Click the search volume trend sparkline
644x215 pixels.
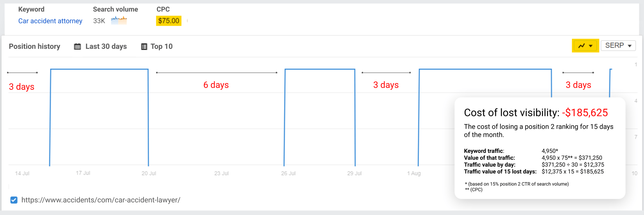(119, 20)
